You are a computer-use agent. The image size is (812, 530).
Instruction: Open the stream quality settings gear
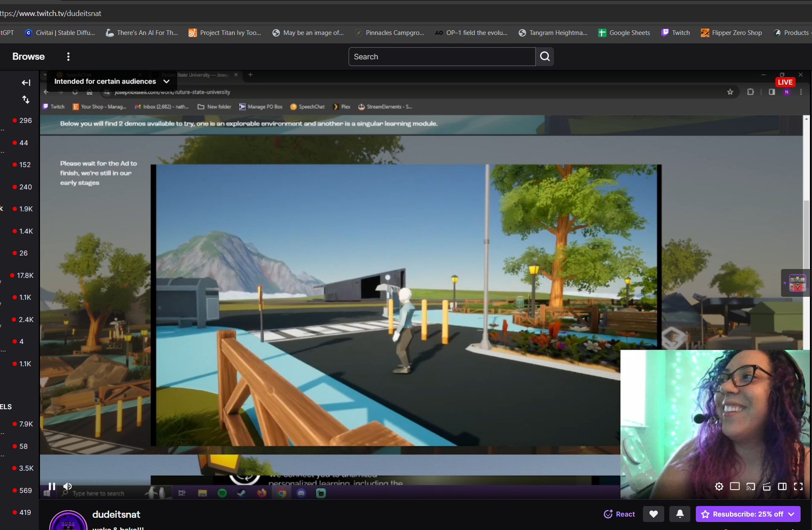719,486
